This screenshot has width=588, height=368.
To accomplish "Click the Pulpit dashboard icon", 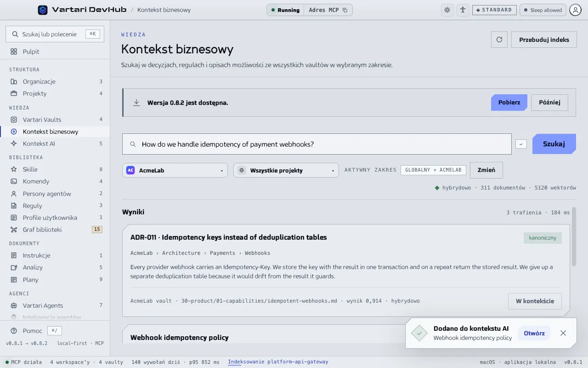I will [14, 52].
